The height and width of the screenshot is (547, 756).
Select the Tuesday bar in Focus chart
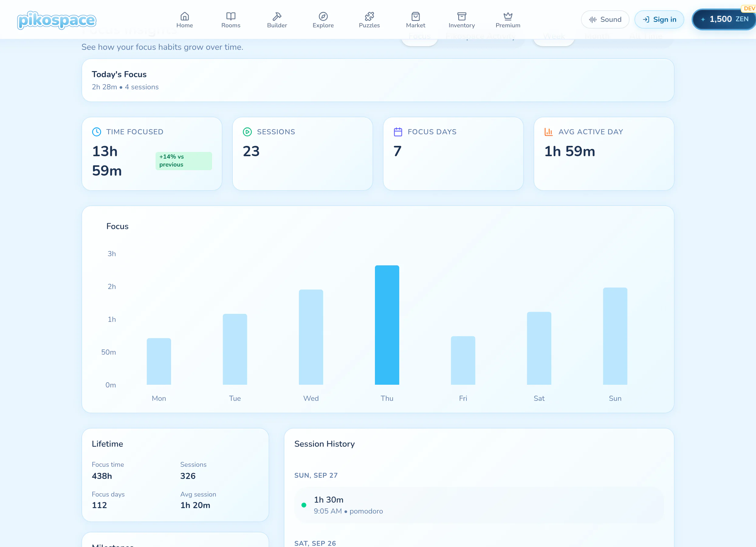pos(235,349)
